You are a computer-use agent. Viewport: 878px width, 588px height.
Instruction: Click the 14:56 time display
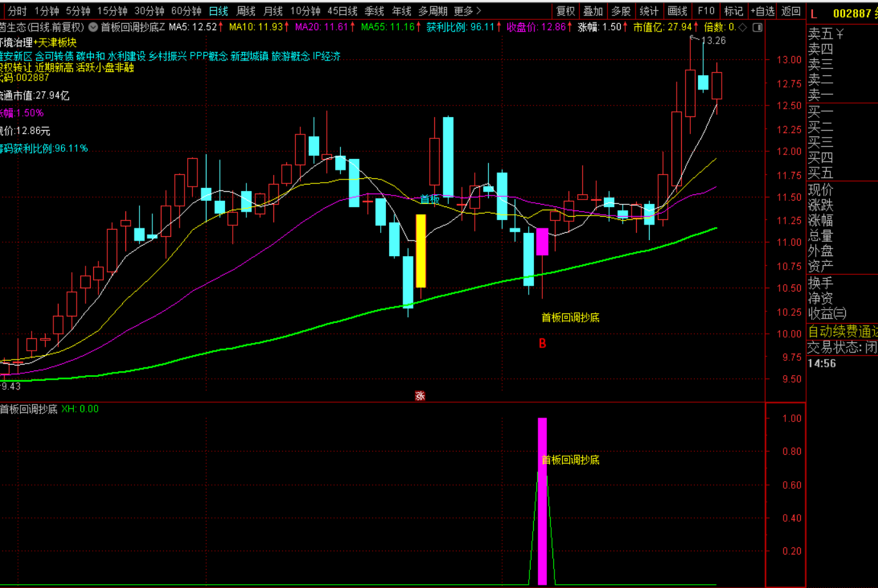click(822, 363)
